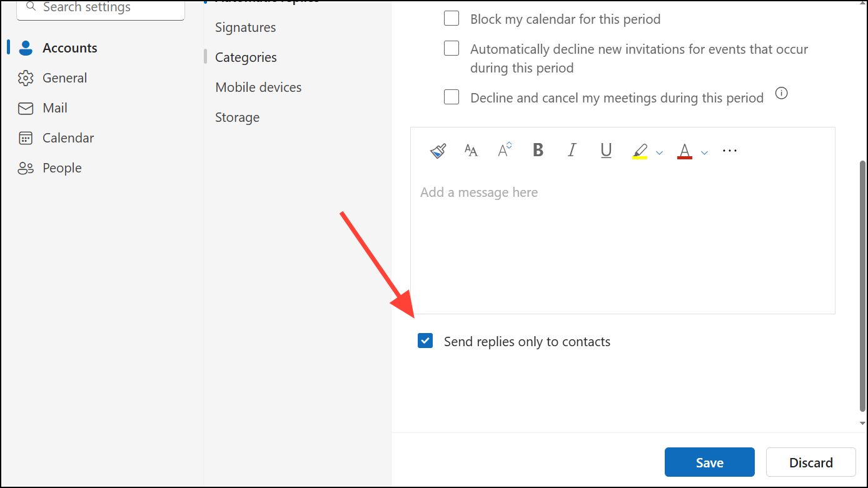Click the info icon beside Decline and cancel
Viewport: 868px width, 488px height.
click(x=781, y=94)
